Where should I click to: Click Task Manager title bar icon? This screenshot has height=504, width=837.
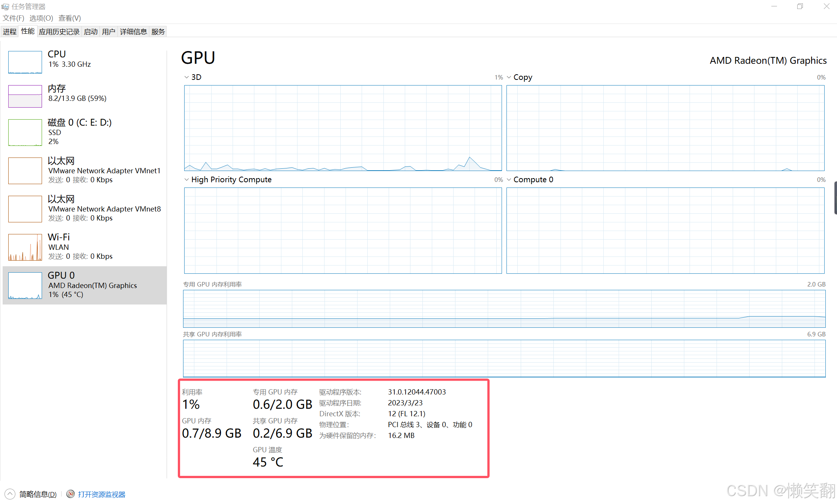pos(5,6)
